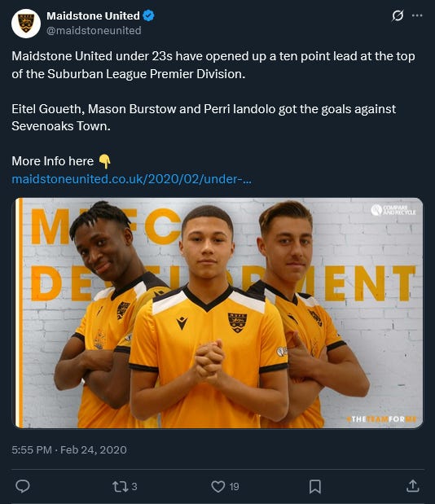This screenshot has width=435, height=504.
Task: Open the three-dot more options menu
Action: coord(417,15)
